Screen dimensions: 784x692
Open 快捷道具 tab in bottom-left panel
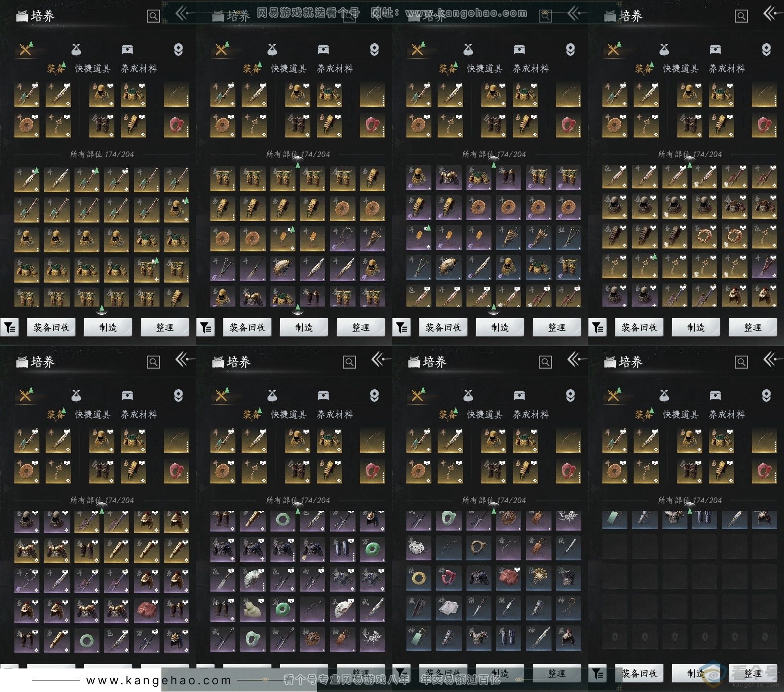pyautogui.click(x=93, y=415)
